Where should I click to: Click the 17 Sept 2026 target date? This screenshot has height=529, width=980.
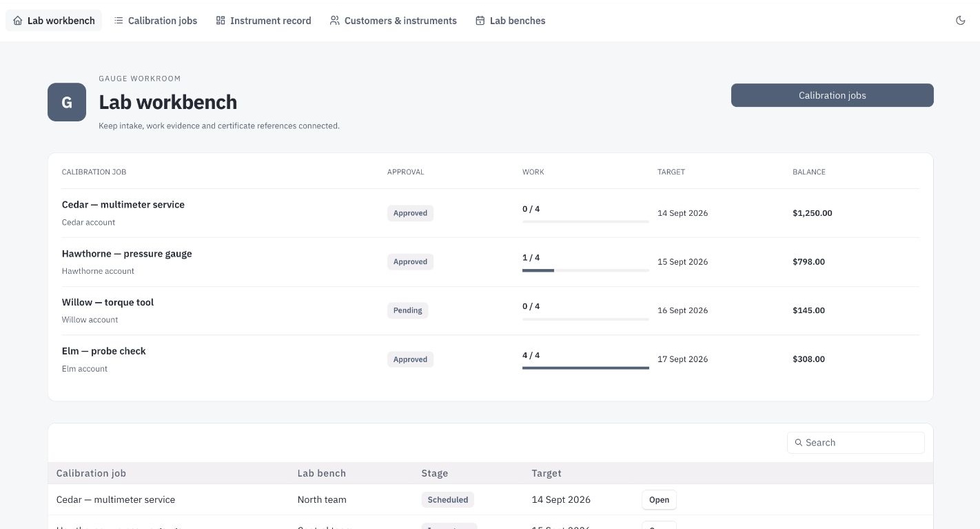pyautogui.click(x=683, y=359)
